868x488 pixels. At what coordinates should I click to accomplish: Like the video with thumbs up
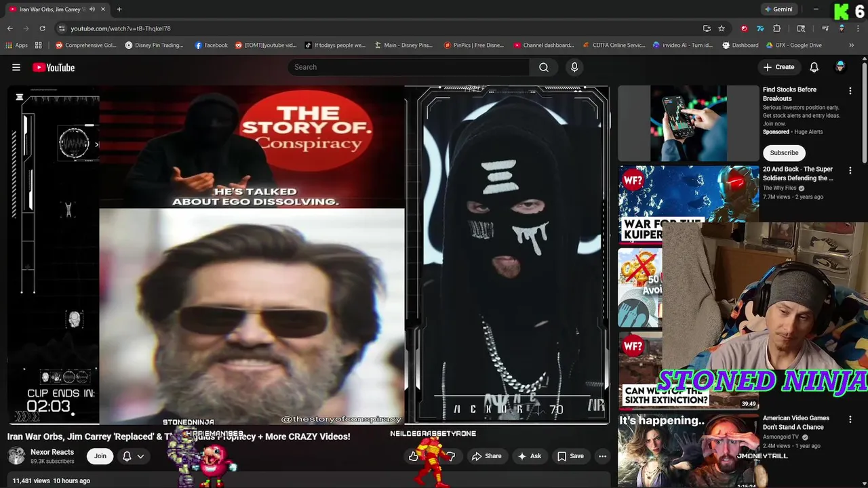pyautogui.click(x=414, y=456)
